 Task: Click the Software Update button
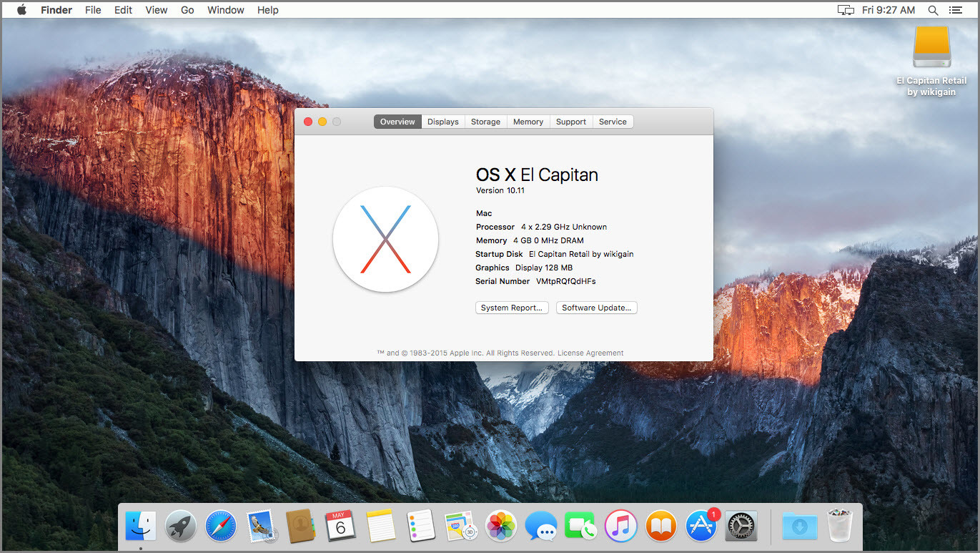[x=597, y=308]
